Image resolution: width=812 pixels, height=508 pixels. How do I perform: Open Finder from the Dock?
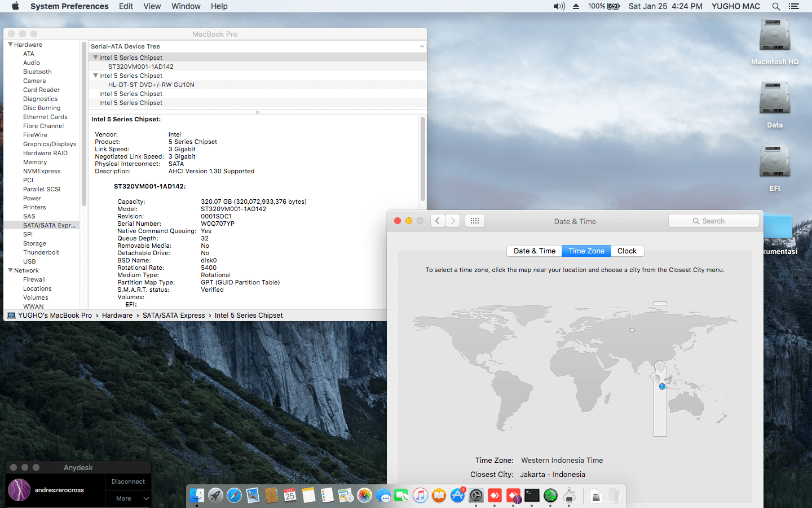197,496
